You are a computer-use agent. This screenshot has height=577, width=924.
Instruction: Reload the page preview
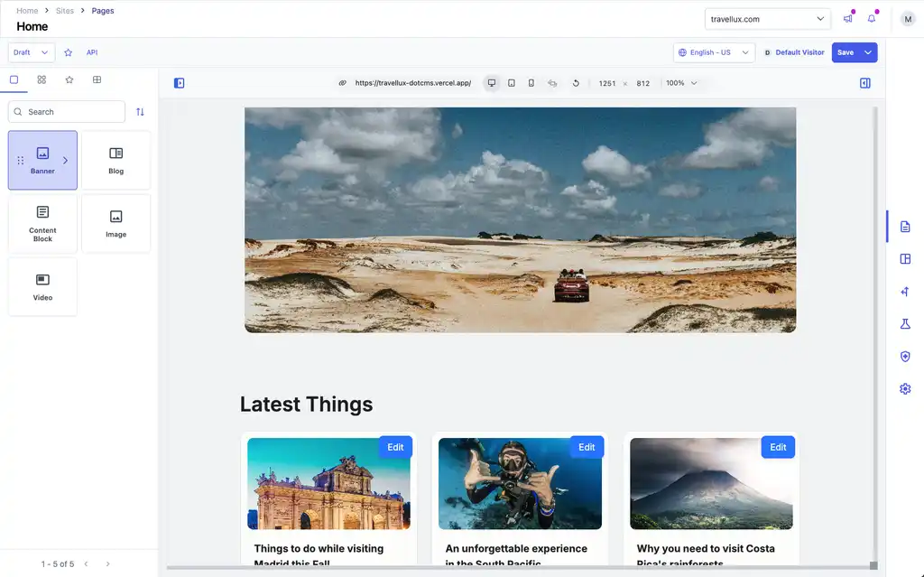pos(576,83)
